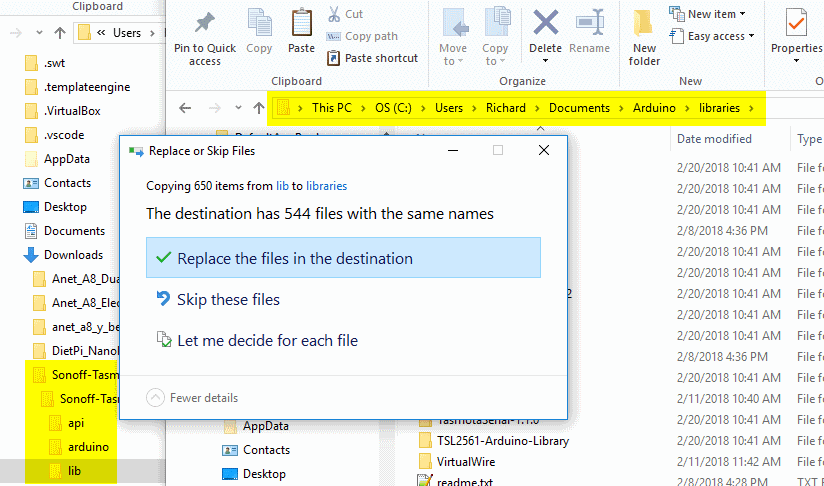
Task: Sort by the Date modified column header
Action: click(714, 139)
